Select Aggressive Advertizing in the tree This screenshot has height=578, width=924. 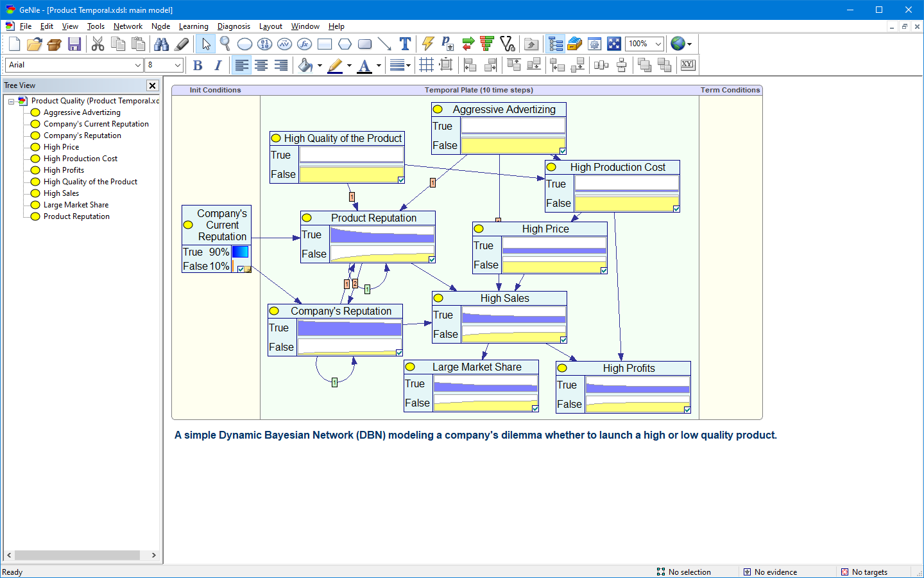(81, 112)
